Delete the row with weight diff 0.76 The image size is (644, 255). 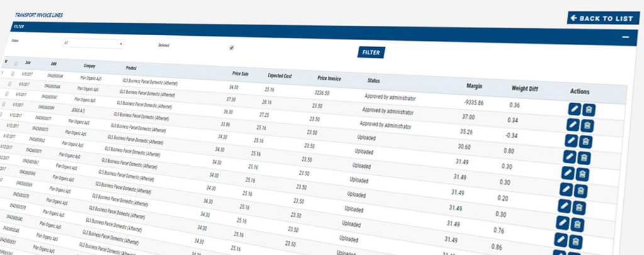click(576, 240)
